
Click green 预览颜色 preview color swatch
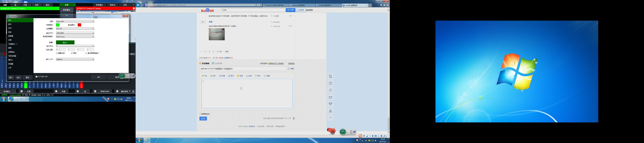coord(58,25)
